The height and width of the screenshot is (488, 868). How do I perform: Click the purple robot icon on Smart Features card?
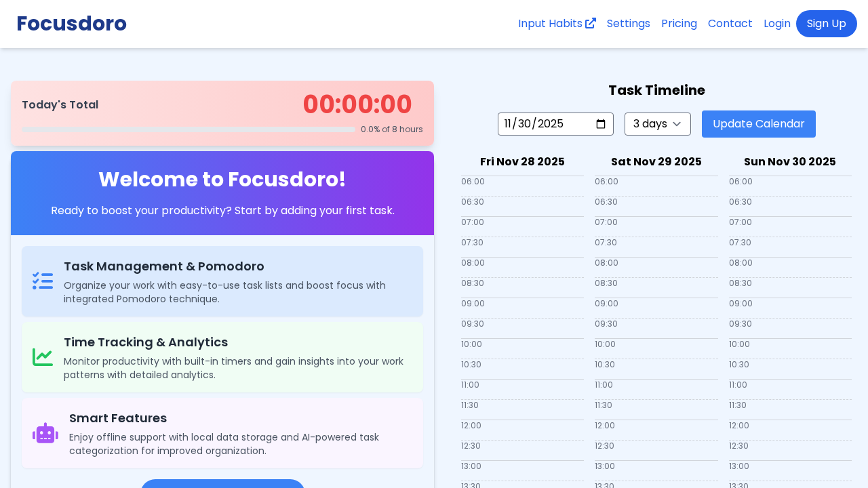tap(45, 432)
